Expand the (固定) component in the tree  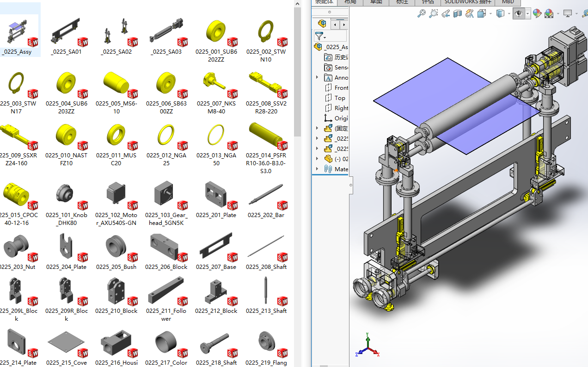tap(317, 128)
